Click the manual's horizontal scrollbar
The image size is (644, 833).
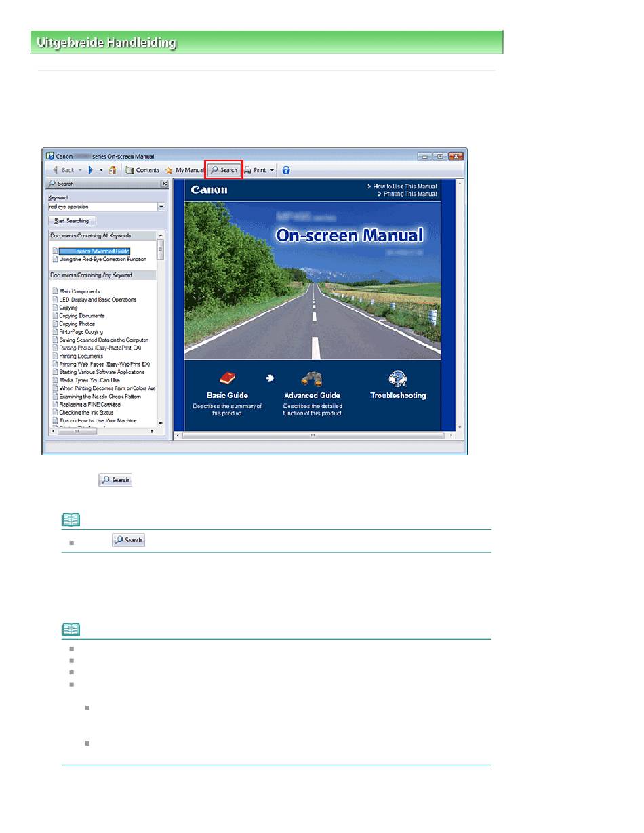pos(312,436)
